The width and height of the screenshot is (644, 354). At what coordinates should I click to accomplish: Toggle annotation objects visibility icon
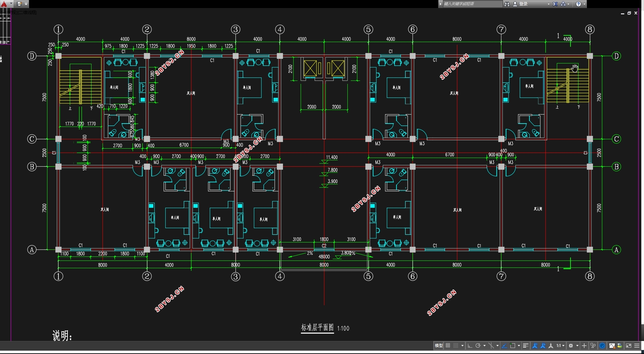535,346
